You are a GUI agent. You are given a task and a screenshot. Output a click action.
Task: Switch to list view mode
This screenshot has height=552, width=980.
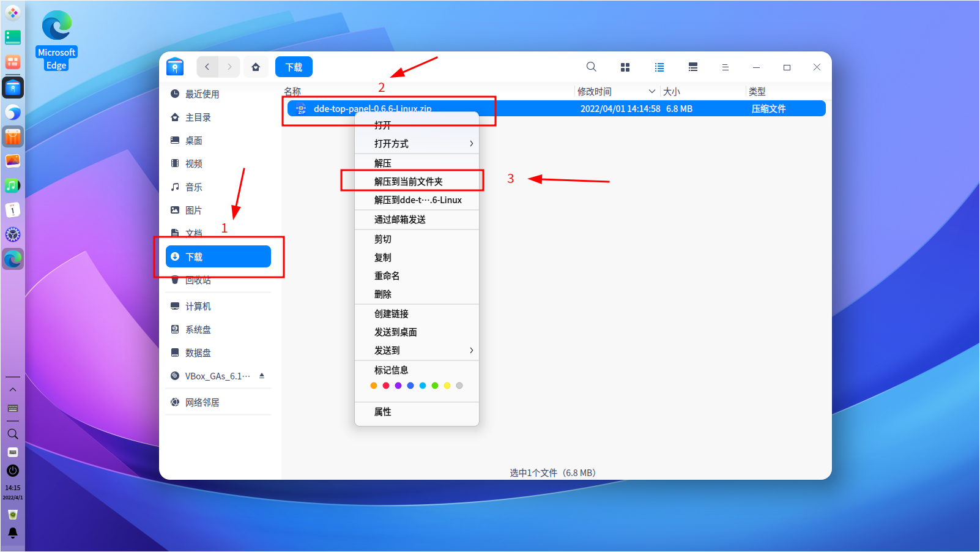pyautogui.click(x=659, y=67)
